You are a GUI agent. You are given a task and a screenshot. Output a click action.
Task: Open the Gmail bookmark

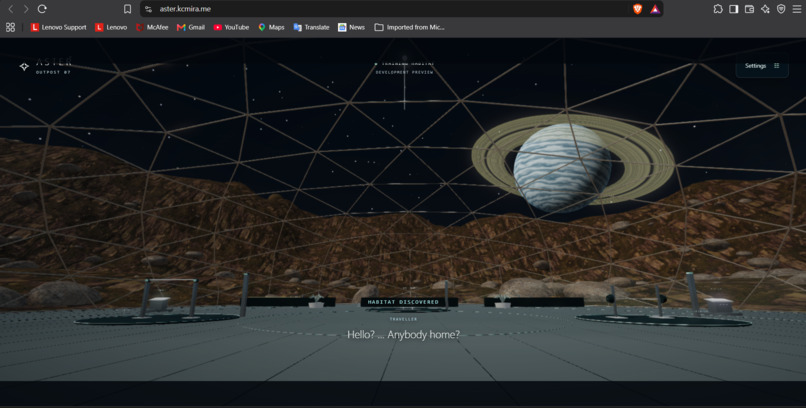pos(191,27)
